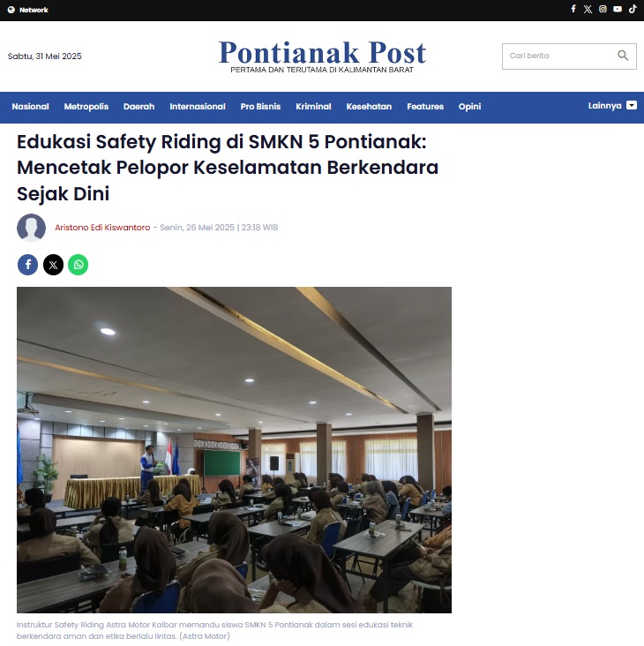Expand the Lainnya dropdown menu
Screen dimensions: 644x646
click(612, 106)
